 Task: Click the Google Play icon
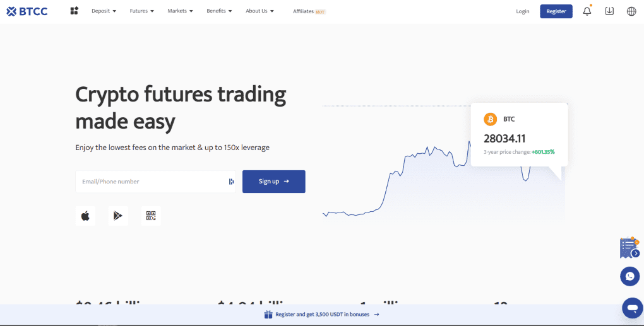click(118, 216)
